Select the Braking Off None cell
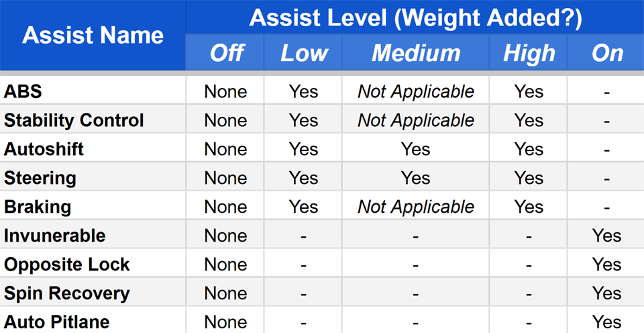 tap(225, 206)
